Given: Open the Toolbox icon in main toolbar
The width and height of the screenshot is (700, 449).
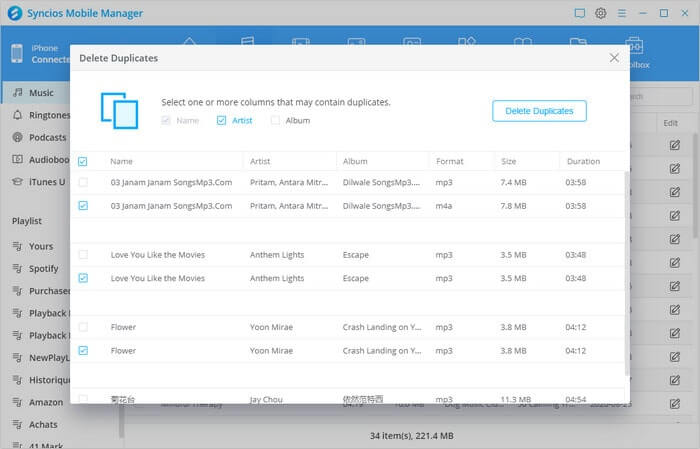Looking at the screenshot, I should click(635, 46).
